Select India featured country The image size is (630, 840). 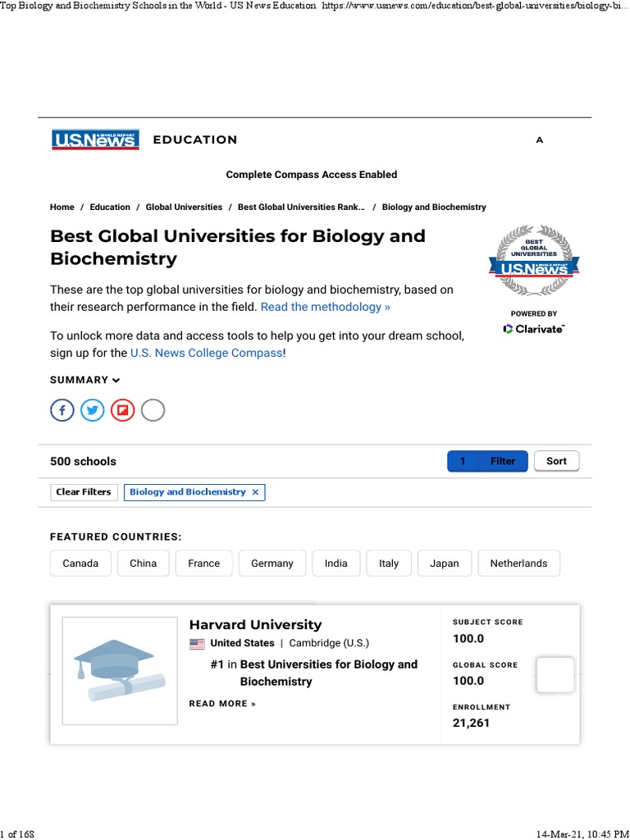pyautogui.click(x=336, y=563)
